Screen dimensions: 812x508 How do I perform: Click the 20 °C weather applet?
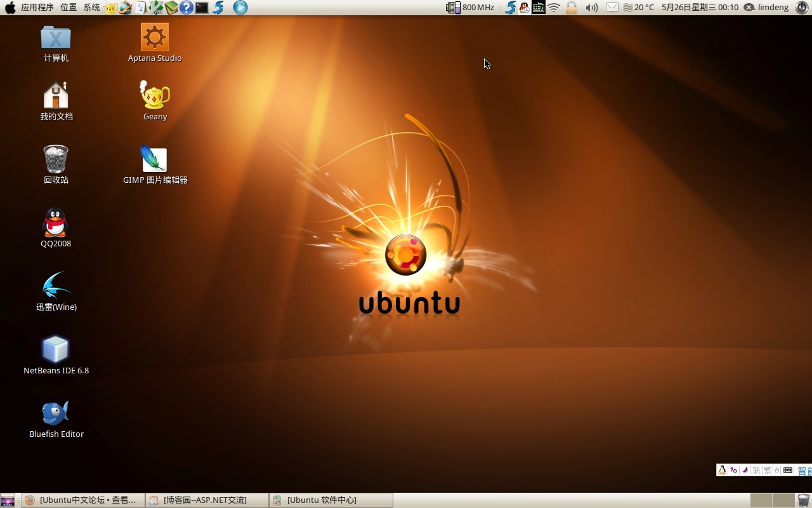(639, 8)
